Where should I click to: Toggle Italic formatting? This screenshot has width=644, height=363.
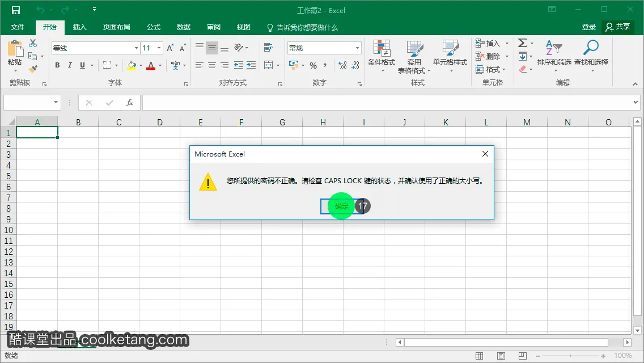70,65
